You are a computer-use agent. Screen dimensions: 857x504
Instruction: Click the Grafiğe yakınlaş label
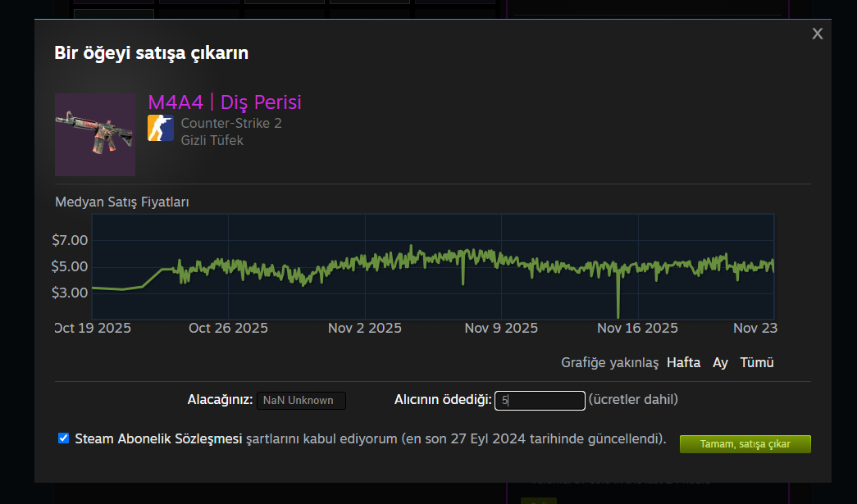click(609, 363)
